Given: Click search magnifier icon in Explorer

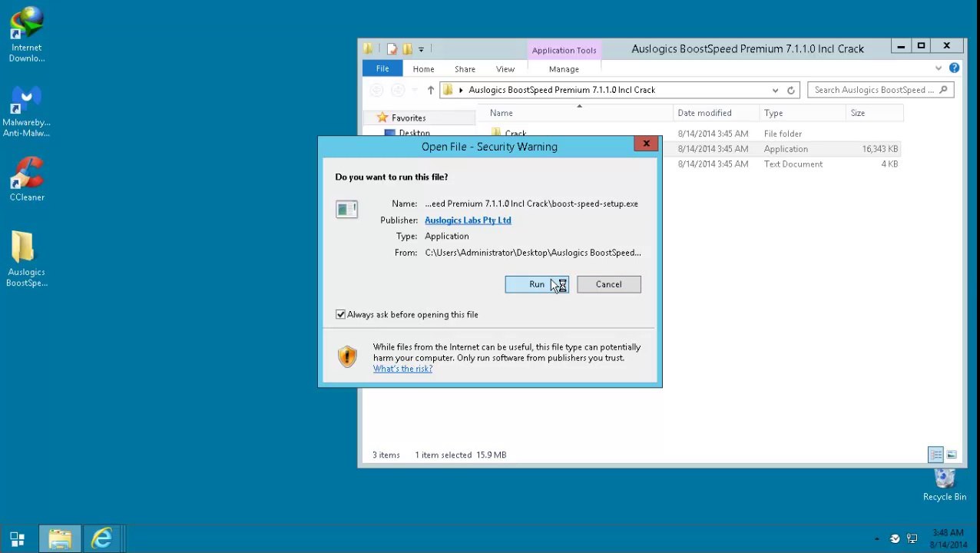Looking at the screenshot, I should (x=944, y=90).
